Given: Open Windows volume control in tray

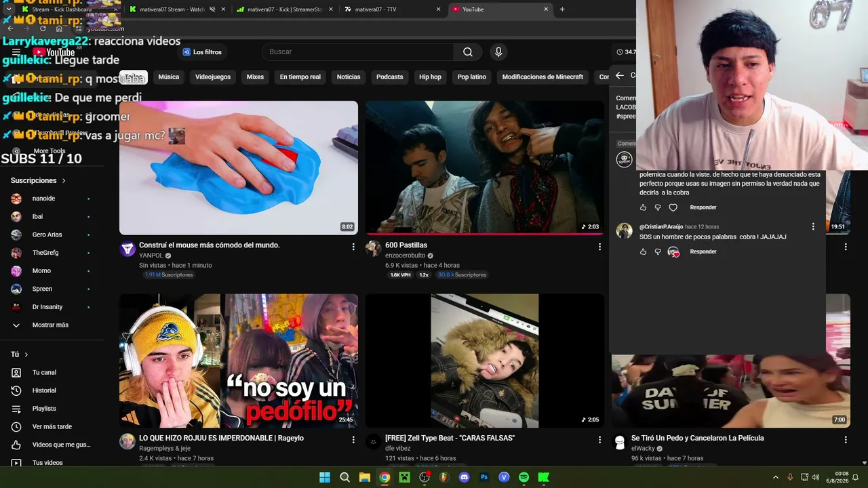Looking at the screenshot, I should pos(816,477).
